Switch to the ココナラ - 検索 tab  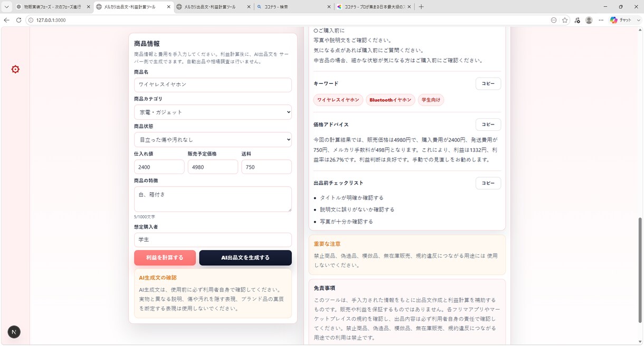click(x=293, y=7)
